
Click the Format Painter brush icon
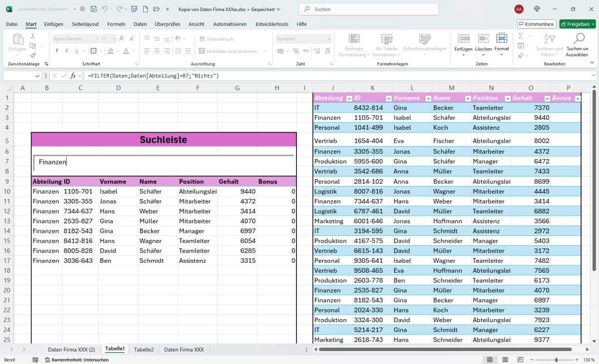pyautogui.click(x=33, y=55)
